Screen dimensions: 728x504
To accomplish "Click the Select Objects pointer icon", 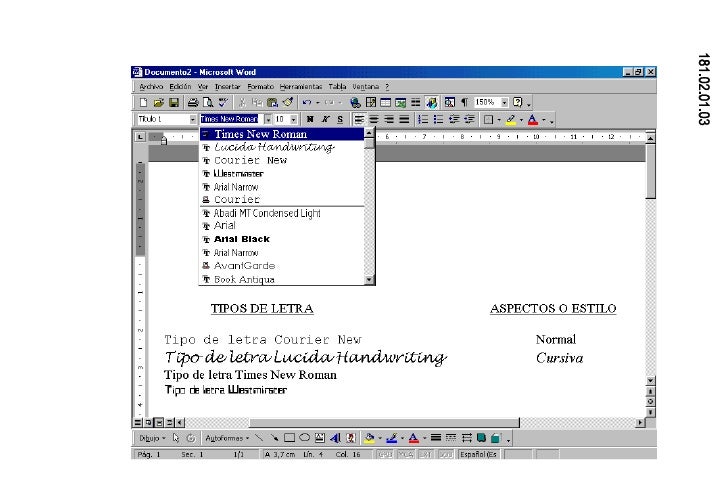I will tap(176, 438).
